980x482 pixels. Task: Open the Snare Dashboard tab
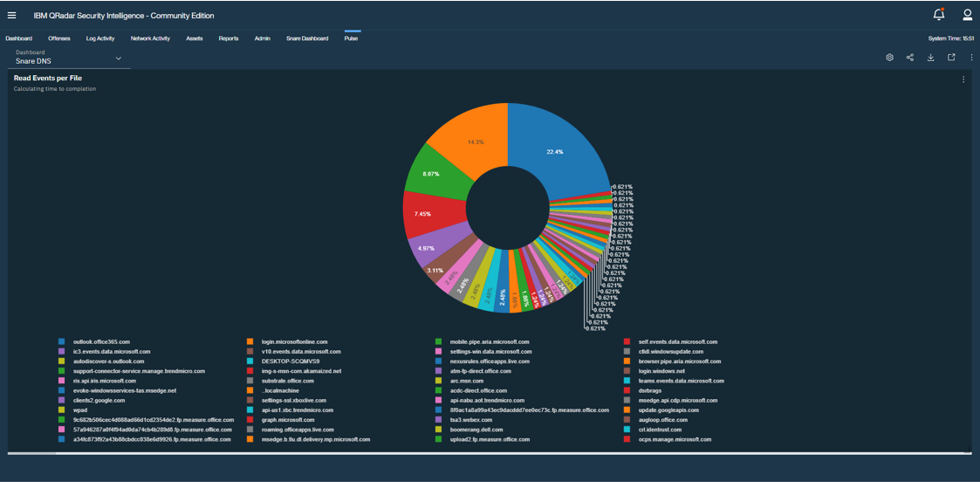click(307, 38)
